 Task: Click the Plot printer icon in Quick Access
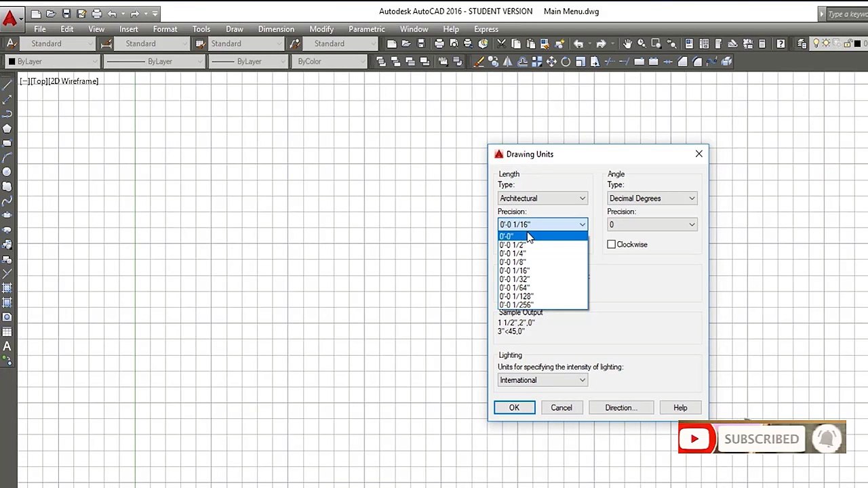[97, 14]
